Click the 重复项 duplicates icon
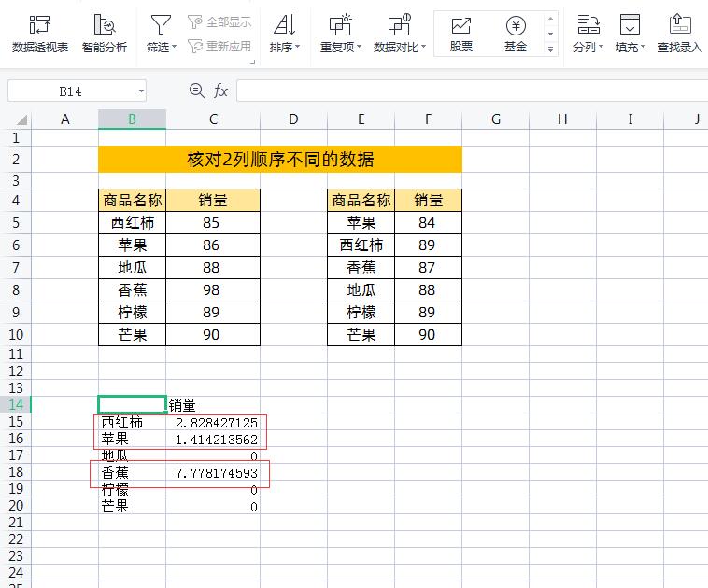The height and width of the screenshot is (588, 708). [340, 25]
